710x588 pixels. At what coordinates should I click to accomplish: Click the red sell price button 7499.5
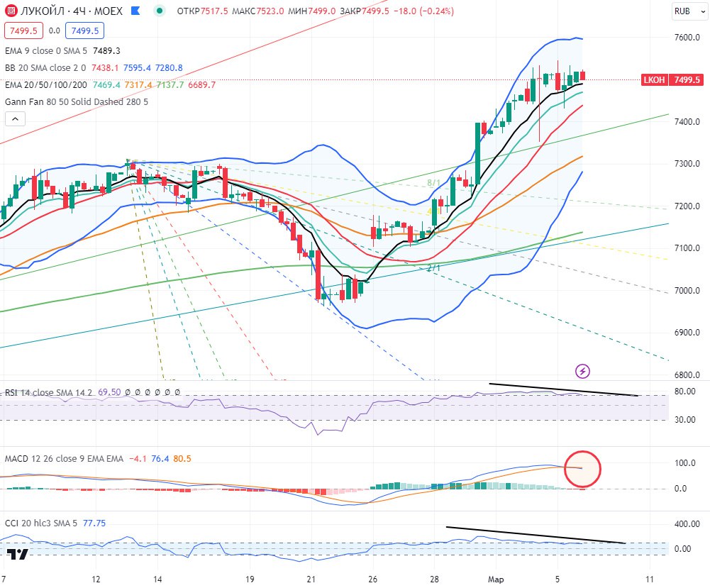coord(23,30)
